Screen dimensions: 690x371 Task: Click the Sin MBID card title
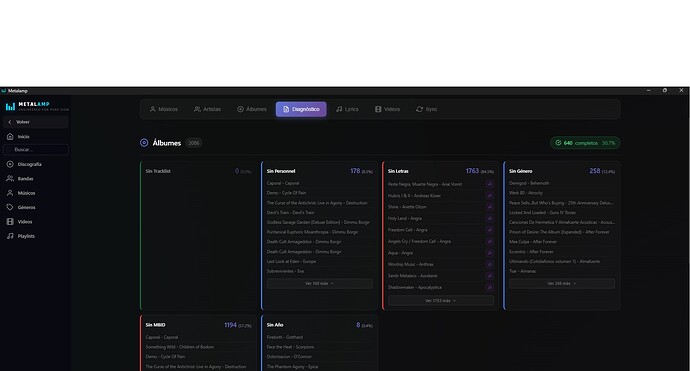coord(155,325)
